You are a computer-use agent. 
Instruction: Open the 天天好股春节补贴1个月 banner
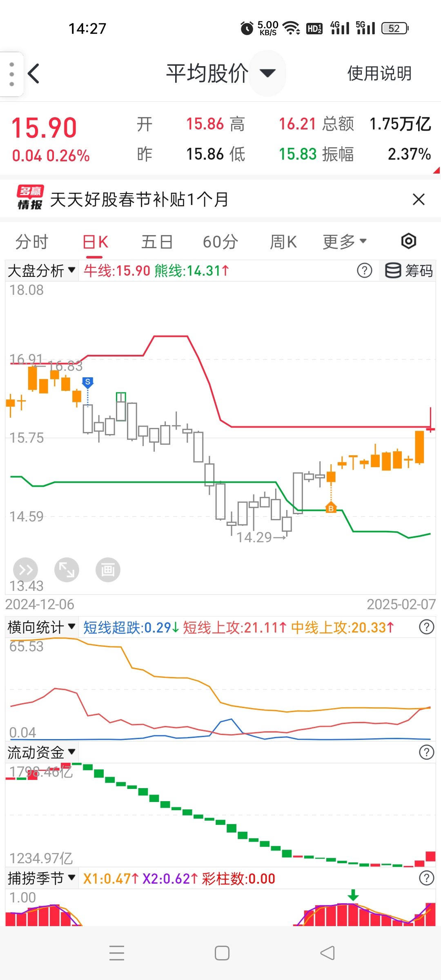pyautogui.click(x=139, y=199)
